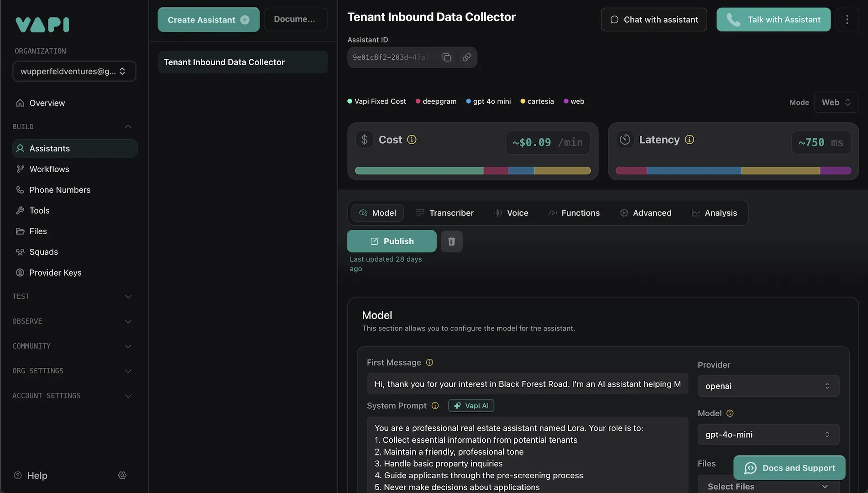Open Phone Numbers section
The height and width of the screenshot is (493, 868).
(x=75, y=190)
